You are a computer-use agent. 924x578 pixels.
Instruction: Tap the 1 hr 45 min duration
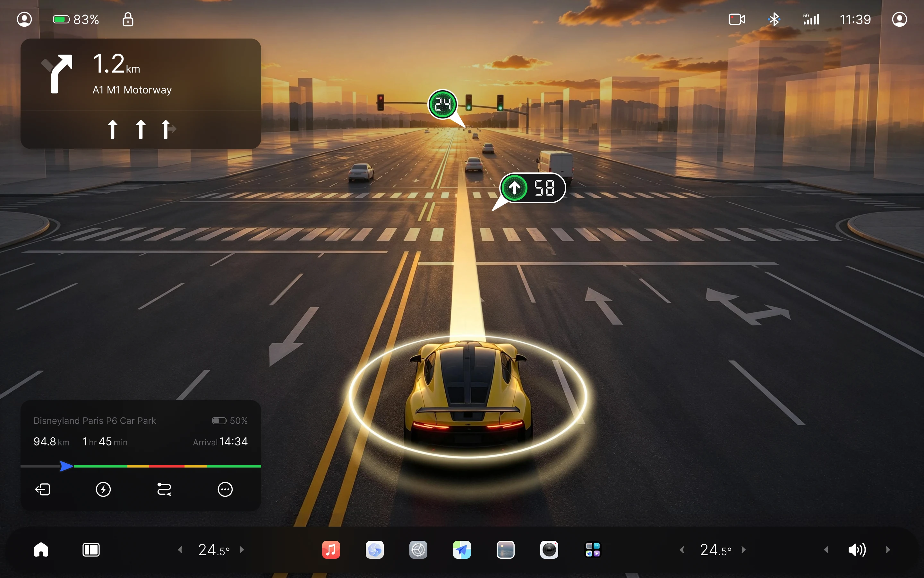[x=105, y=442]
